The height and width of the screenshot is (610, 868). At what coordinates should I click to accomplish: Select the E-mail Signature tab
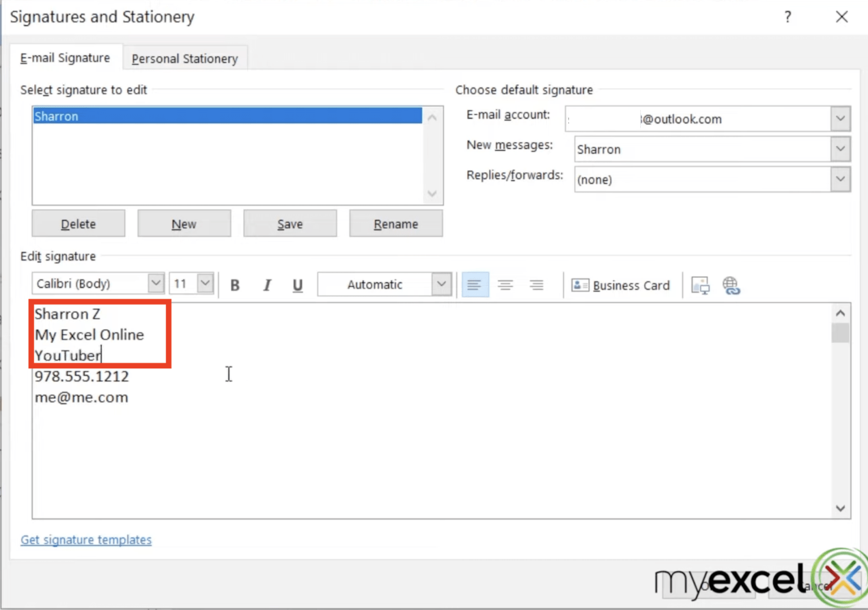coord(65,57)
